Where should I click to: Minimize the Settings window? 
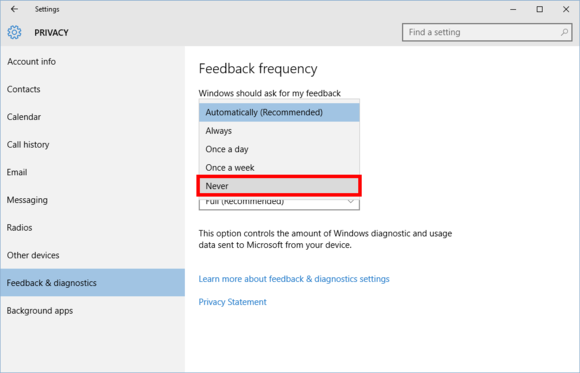click(x=513, y=9)
